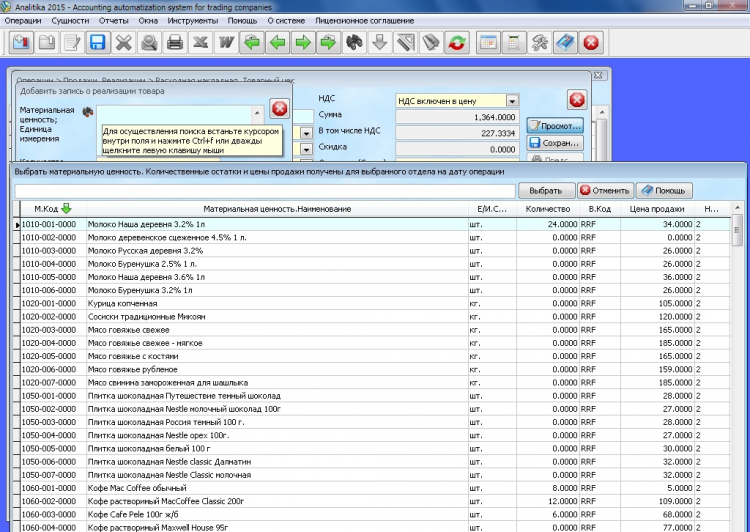Open the calculator toolbar icon
The width and height of the screenshot is (750, 532).
pyautogui.click(x=514, y=43)
